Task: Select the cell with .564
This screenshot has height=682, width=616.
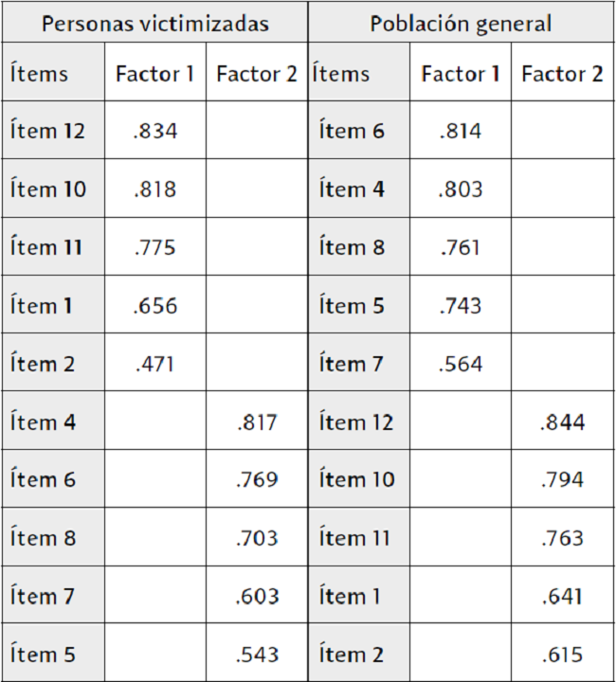Action: [x=461, y=364]
